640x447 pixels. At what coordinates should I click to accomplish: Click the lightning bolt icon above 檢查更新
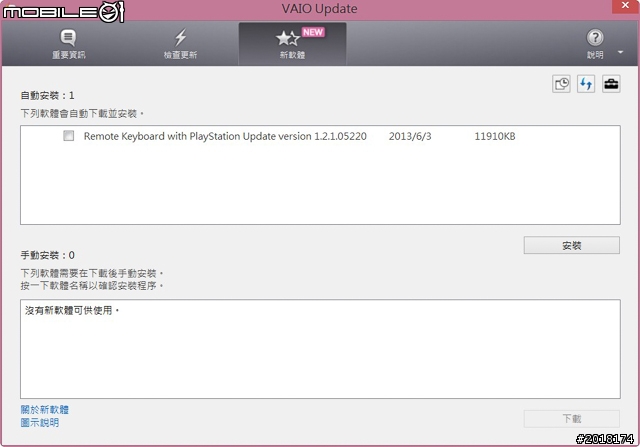[x=180, y=38]
